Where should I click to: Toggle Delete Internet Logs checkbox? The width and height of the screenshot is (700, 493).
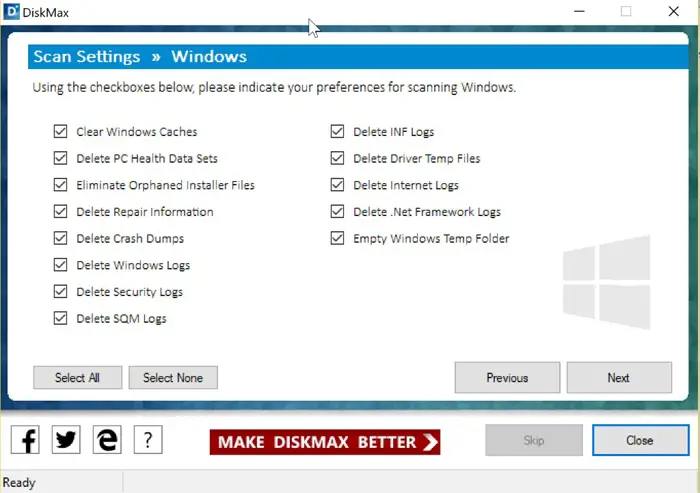(x=338, y=185)
